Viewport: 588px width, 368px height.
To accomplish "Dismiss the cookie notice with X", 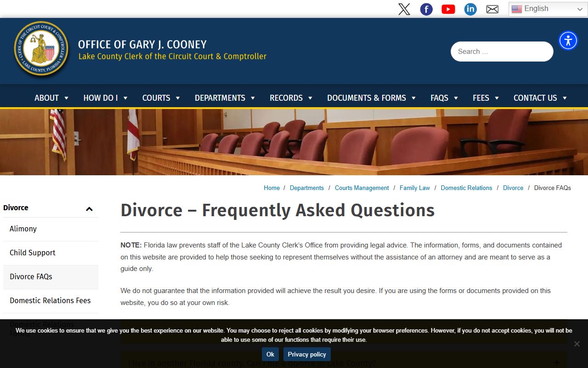I will tap(577, 344).
